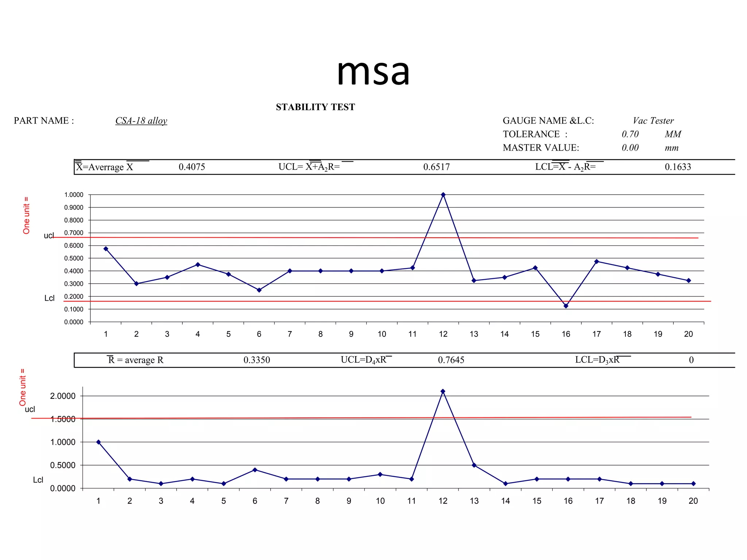Click the 0.7645 range UCL value

click(x=451, y=360)
